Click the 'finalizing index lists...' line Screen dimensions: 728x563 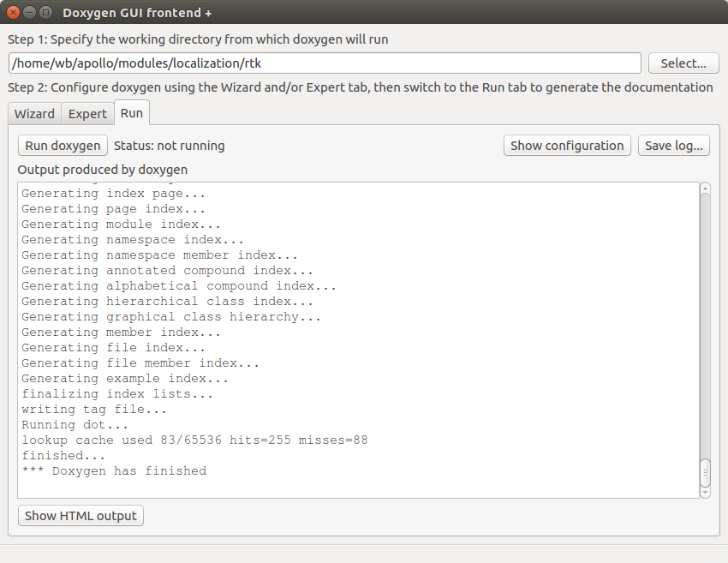[117, 394]
